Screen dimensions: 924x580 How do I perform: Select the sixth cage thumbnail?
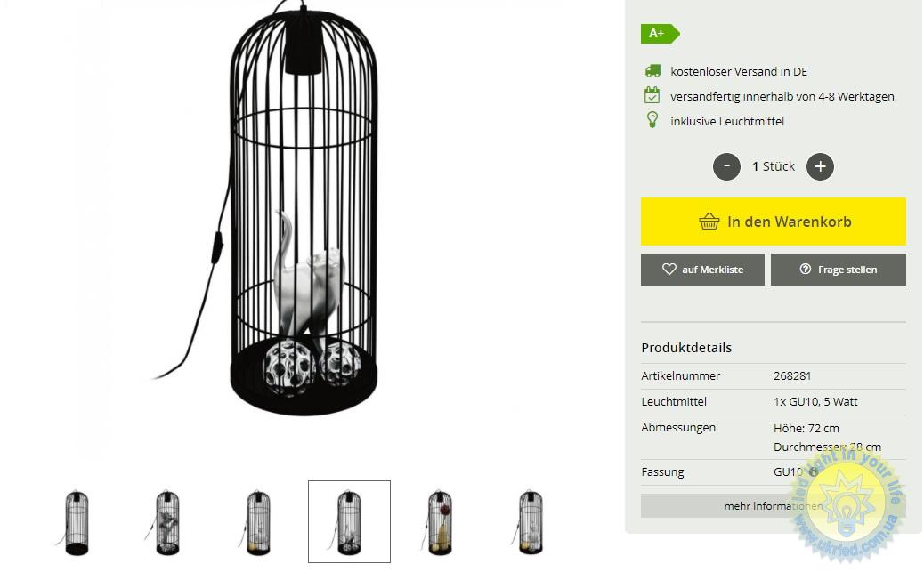pos(530,522)
